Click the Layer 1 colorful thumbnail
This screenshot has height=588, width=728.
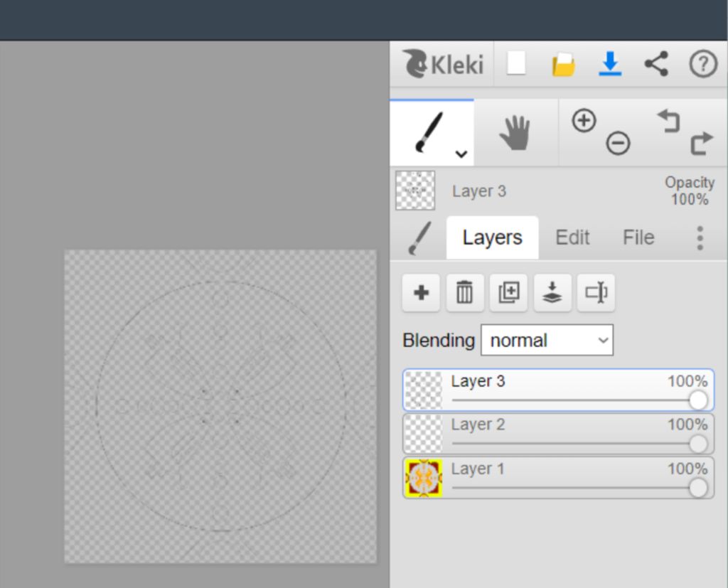tap(424, 478)
